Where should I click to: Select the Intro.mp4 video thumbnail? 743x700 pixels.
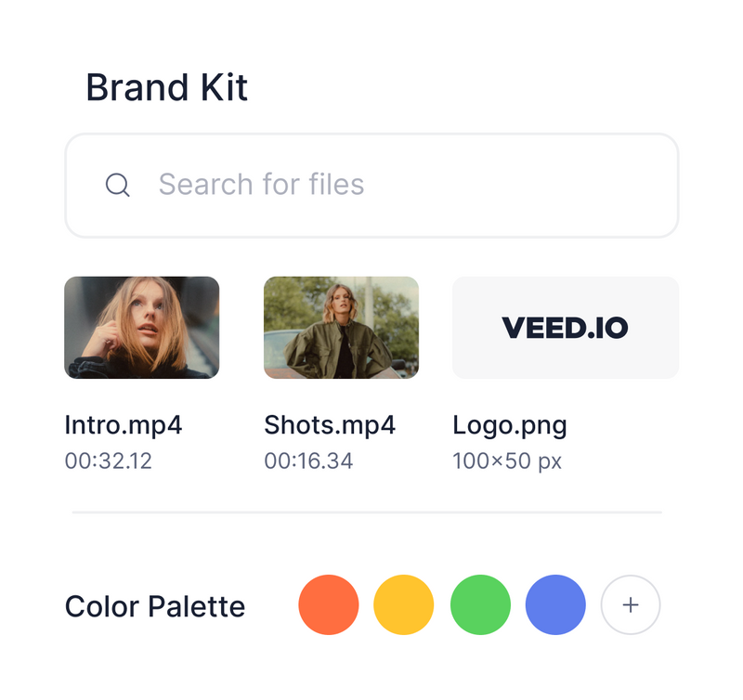[141, 328]
